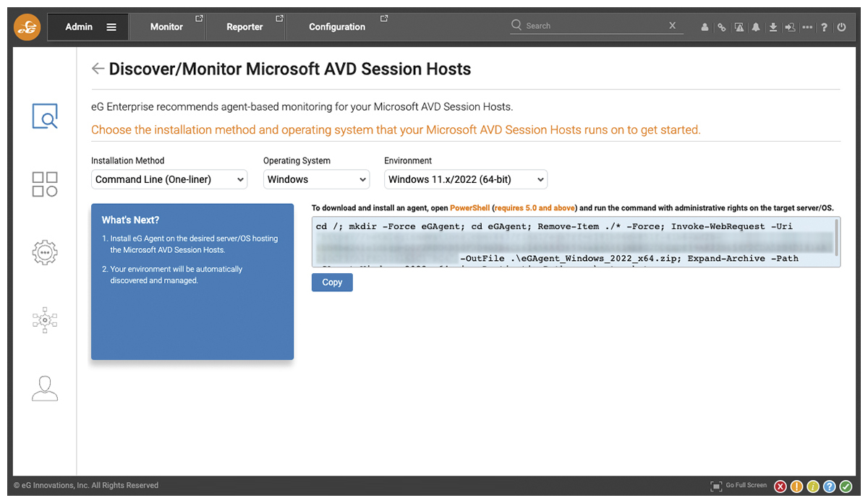Click the Copy button
Screen dimensions: 868x503
coord(332,283)
